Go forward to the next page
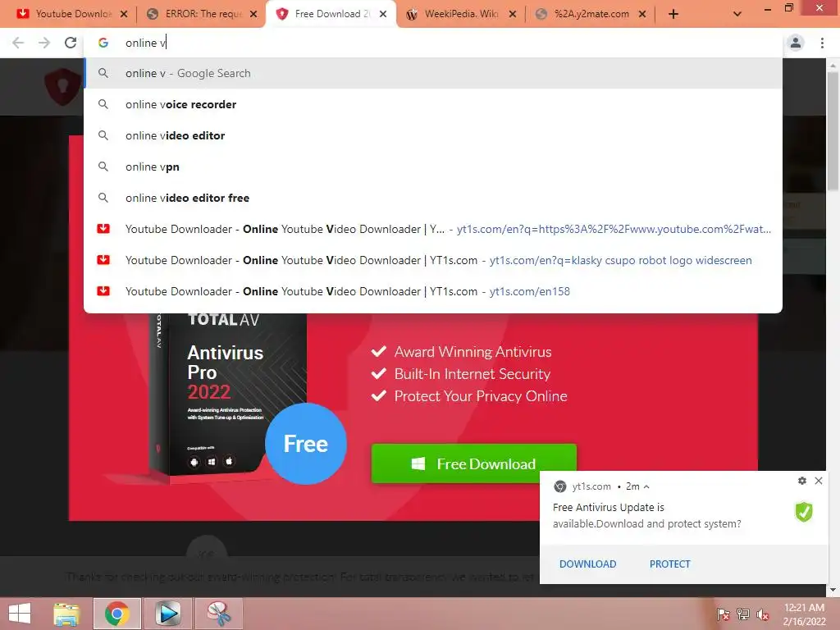840x630 pixels. (x=44, y=43)
